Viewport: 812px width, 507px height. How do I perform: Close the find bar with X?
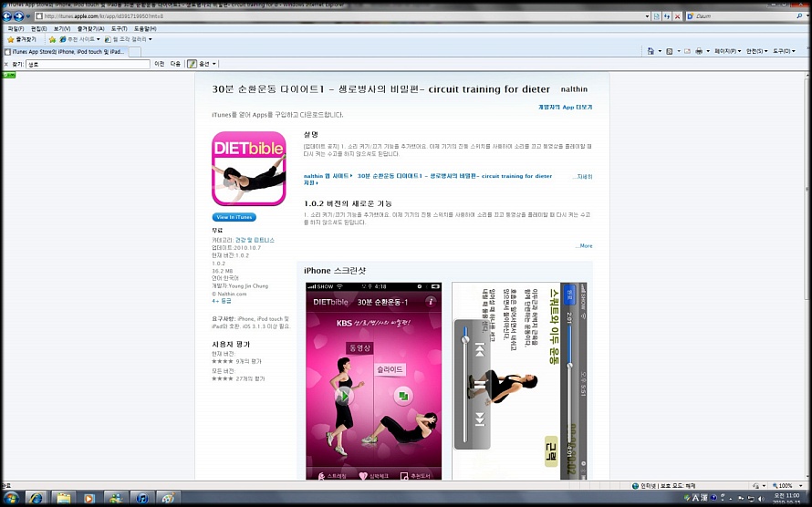point(6,64)
